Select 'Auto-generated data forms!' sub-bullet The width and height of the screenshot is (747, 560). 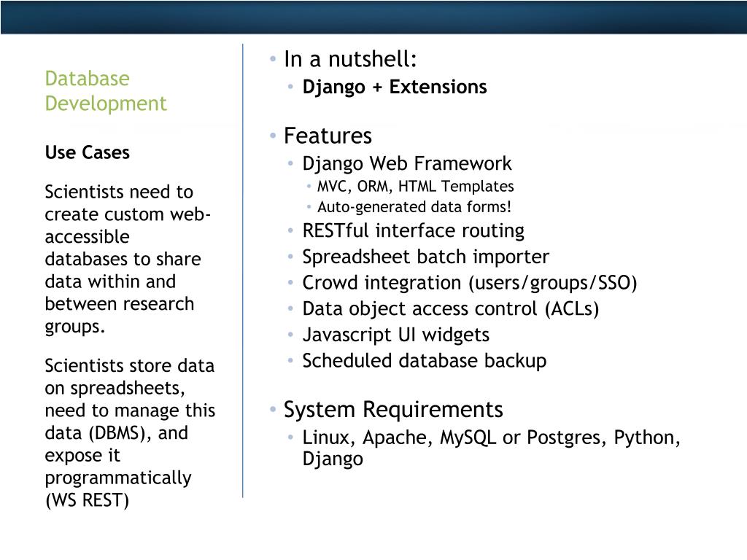(x=414, y=207)
